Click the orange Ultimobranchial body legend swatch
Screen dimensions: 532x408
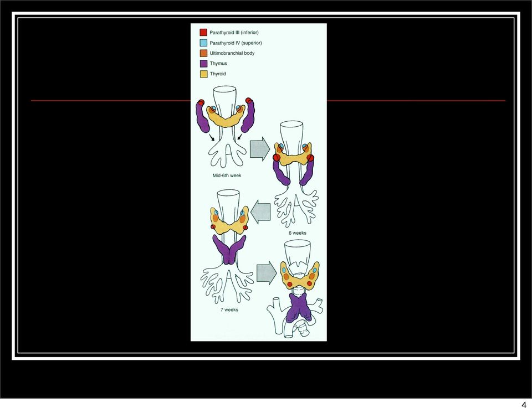(x=203, y=53)
